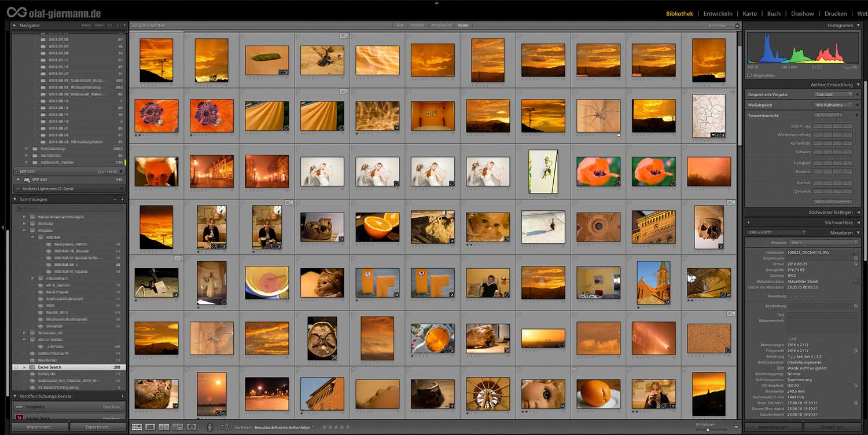
Task: Adjust the Miniaturen thumbnail size slider
Action: point(707,429)
